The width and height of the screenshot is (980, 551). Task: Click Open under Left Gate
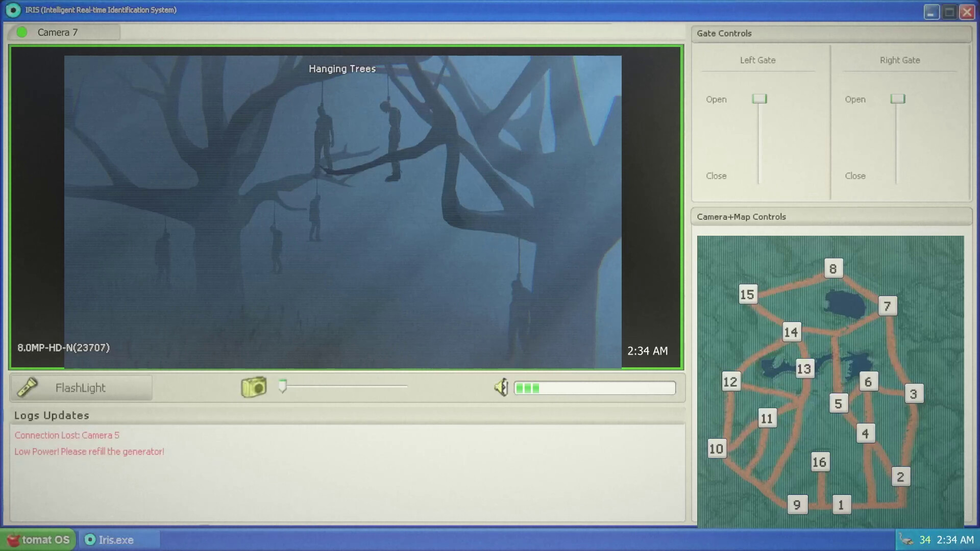[x=716, y=99]
